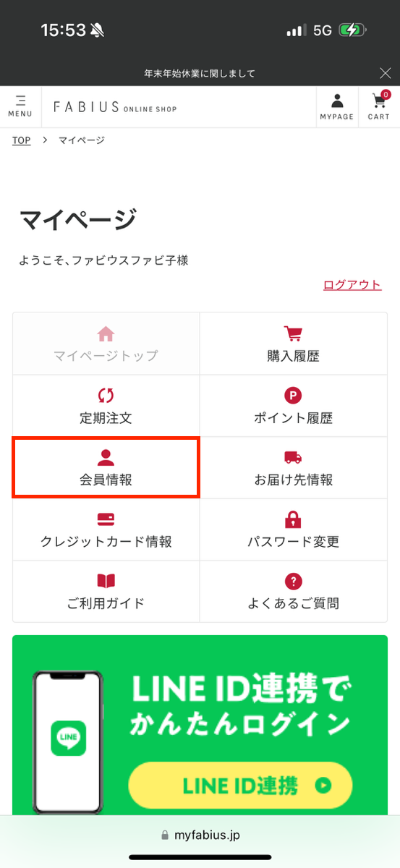400x868 pixels.
Task: Click the ログアウト logout link
Action: 352,284
